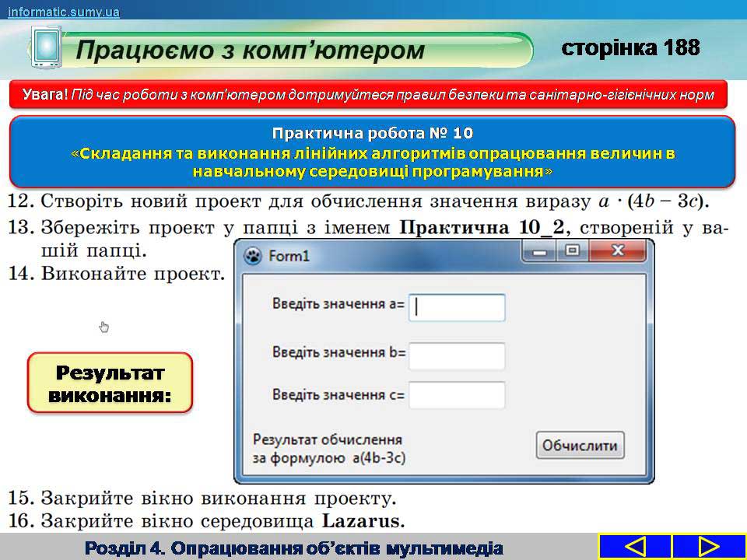Click the Form1 window title text

(x=289, y=256)
